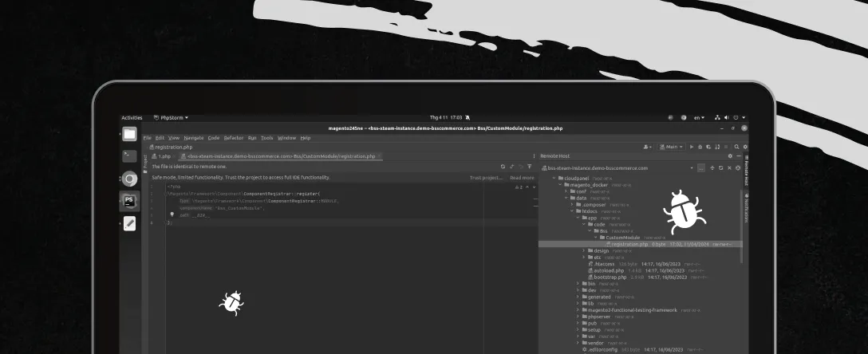Image resolution: width=868 pixels, height=354 pixels.
Task: Open the Main run configuration dropdown
Action: tap(672, 147)
